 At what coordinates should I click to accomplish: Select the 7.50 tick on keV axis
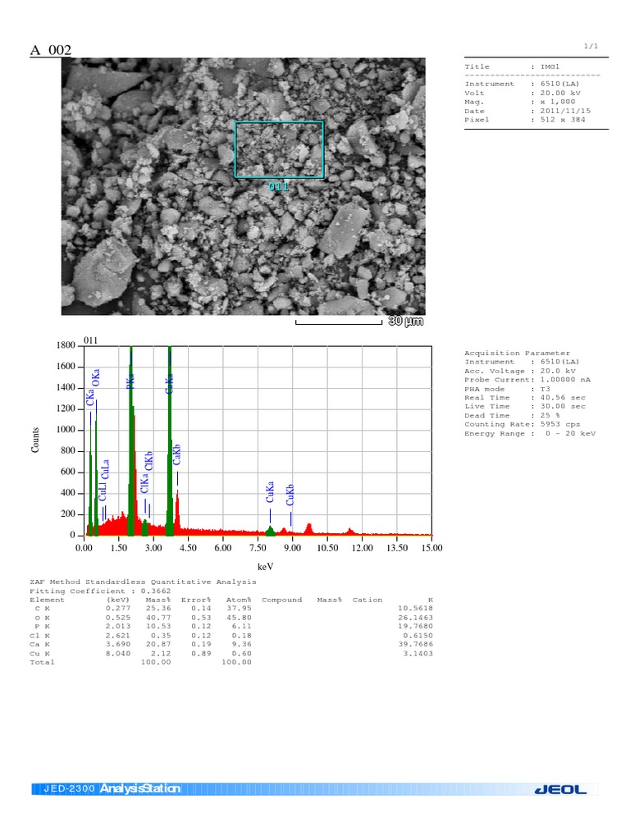[x=258, y=548]
